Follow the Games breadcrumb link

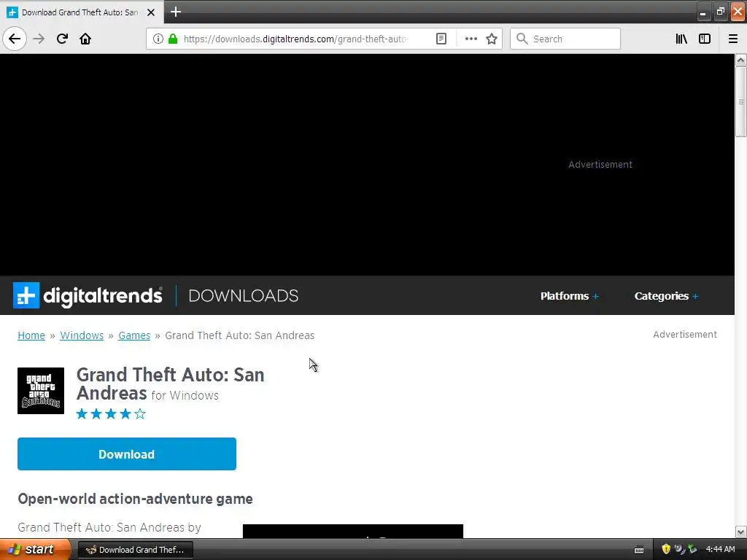pos(134,335)
